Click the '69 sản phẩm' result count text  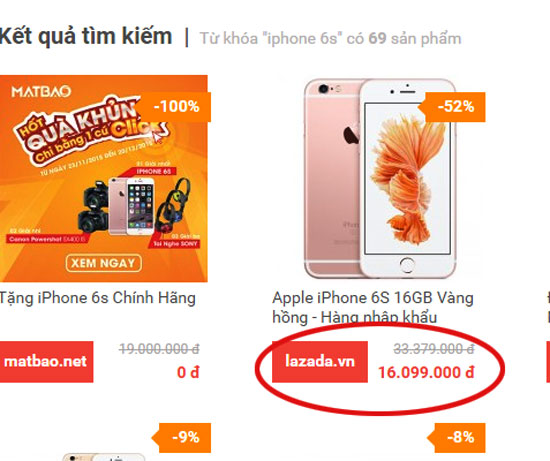[415, 39]
